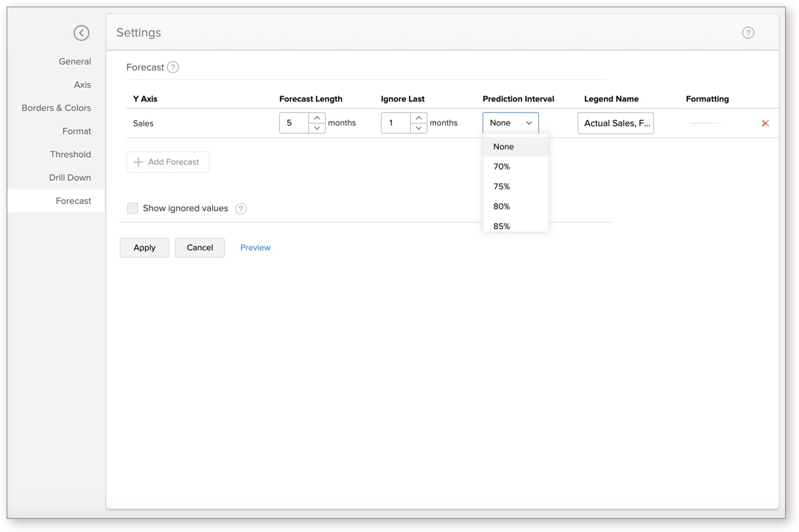
Task: Open the General settings tab
Action: coord(74,62)
